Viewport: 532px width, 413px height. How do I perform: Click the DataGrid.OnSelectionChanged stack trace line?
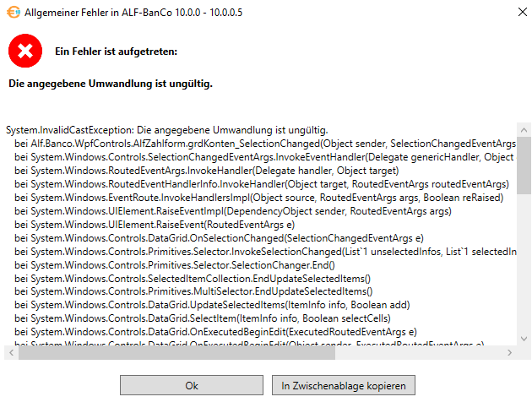click(x=219, y=238)
